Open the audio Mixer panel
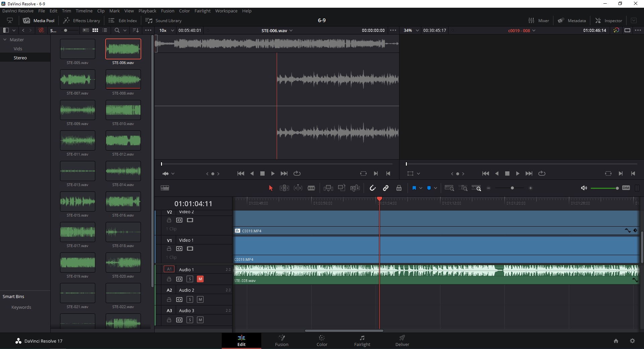 tap(539, 20)
